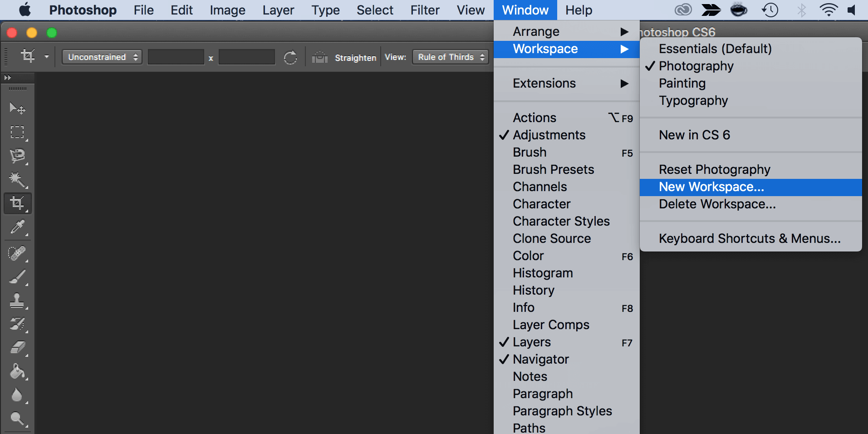Click the Straighten tool icon
The width and height of the screenshot is (868, 434).
pos(320,58)
